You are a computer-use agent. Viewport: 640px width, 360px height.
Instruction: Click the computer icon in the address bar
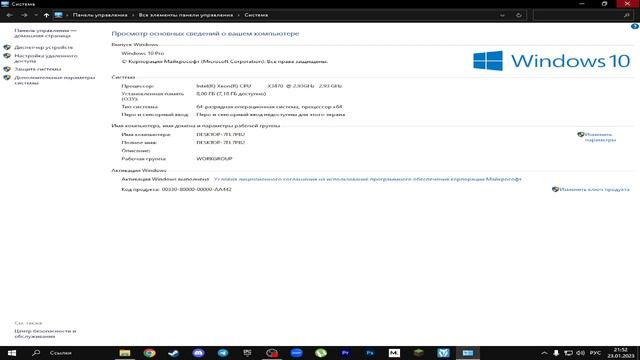[58, 15]
